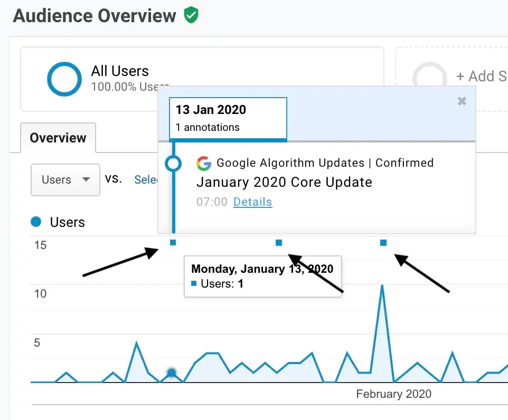Click the Google logo in the annotation
Viewport: 508px width, 420px height.
203,164
